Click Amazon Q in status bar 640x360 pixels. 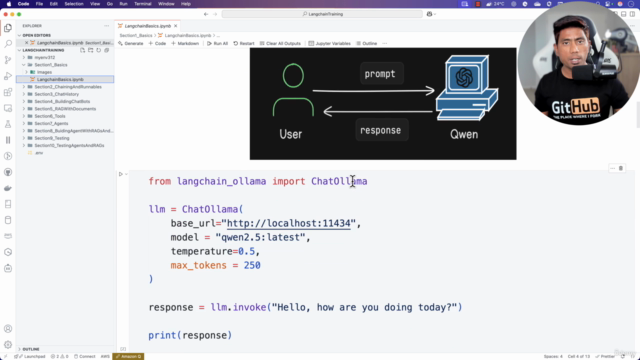point(128,356)
